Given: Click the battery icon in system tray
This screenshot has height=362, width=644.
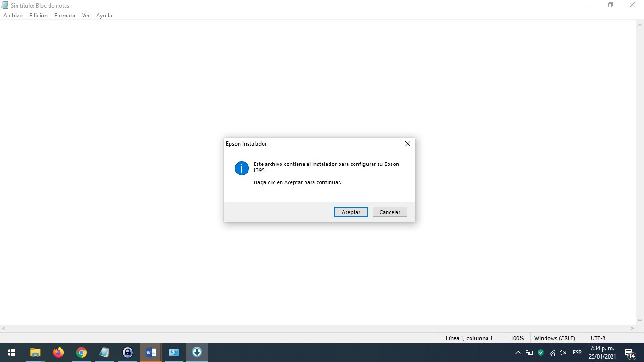Looking at the screenshot, I should pyautogui.click(x=529, y=353).
